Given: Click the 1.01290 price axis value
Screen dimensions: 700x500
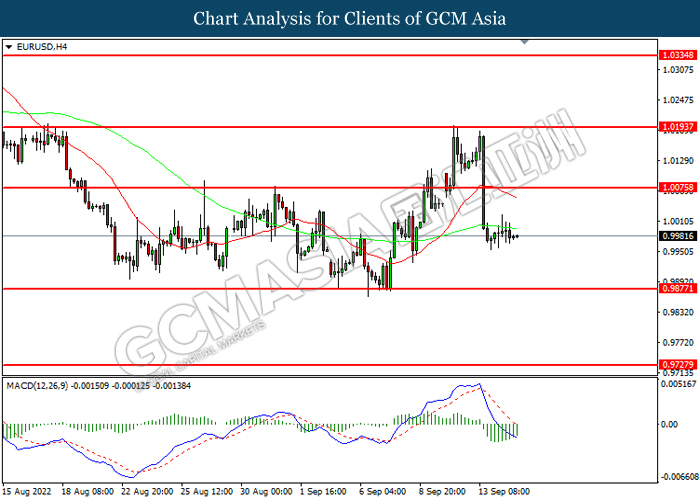Looking at the screenshot, I should [679, 161].
